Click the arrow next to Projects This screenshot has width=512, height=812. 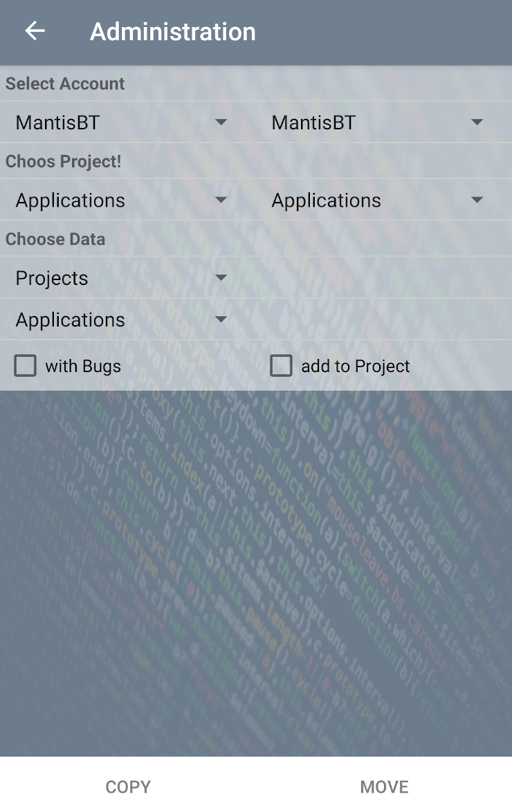221,278
